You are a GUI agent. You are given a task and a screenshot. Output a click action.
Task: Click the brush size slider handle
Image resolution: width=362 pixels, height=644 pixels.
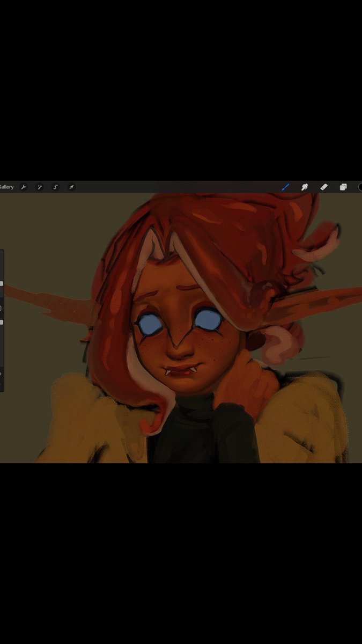(2, 283)
